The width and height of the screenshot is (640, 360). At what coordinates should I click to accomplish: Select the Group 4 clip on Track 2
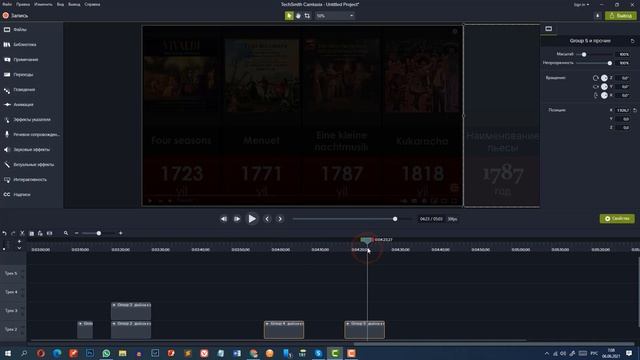click(x=284, y=330)
